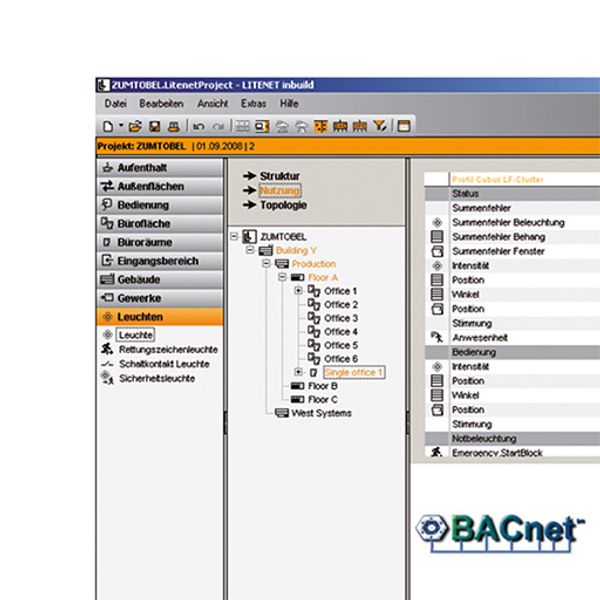600x600 pixels.
Task: Click the Gebäude building icon in sidebar
Action: 107,279
